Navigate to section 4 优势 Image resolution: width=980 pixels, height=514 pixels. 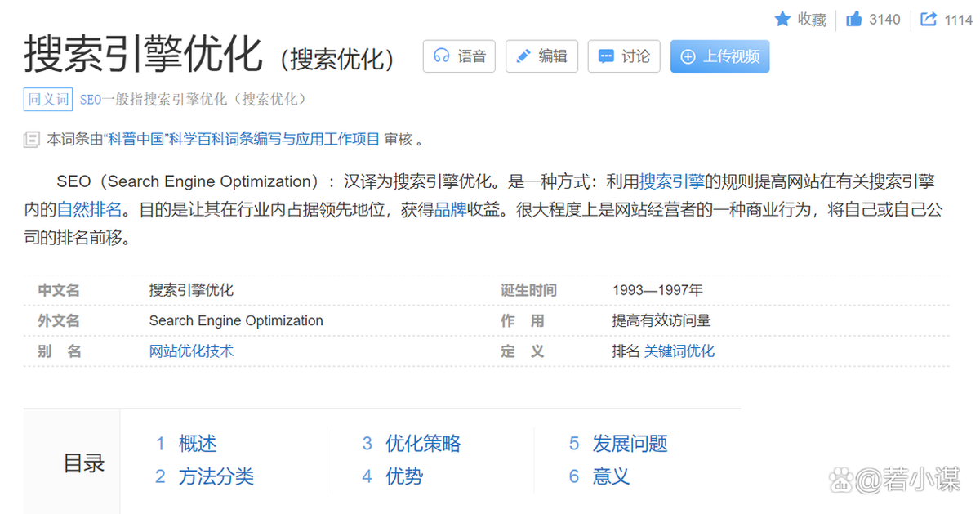point(403,476)
